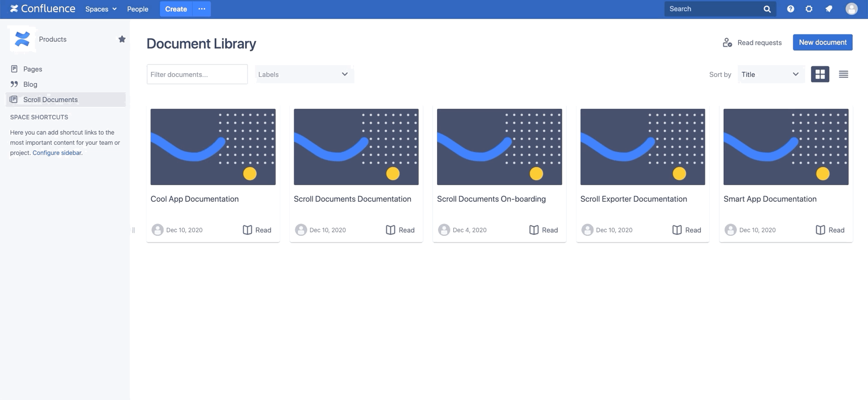This screenshot has height=400, width=868.
Task: Click the New document button
Action: point(822,43)
